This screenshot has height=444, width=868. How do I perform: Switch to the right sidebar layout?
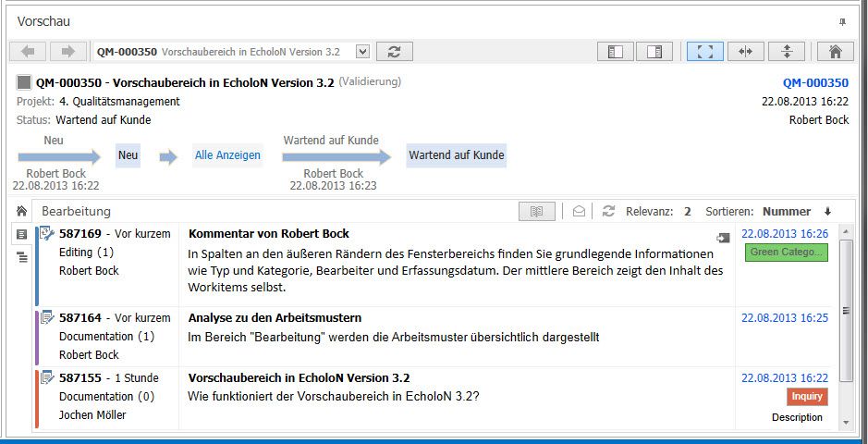655,52
